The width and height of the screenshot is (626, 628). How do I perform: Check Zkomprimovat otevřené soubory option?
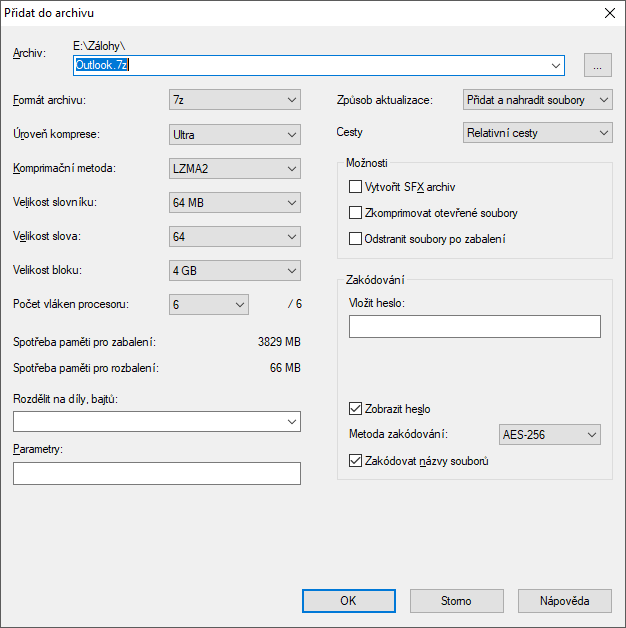[x=355, y=213]
